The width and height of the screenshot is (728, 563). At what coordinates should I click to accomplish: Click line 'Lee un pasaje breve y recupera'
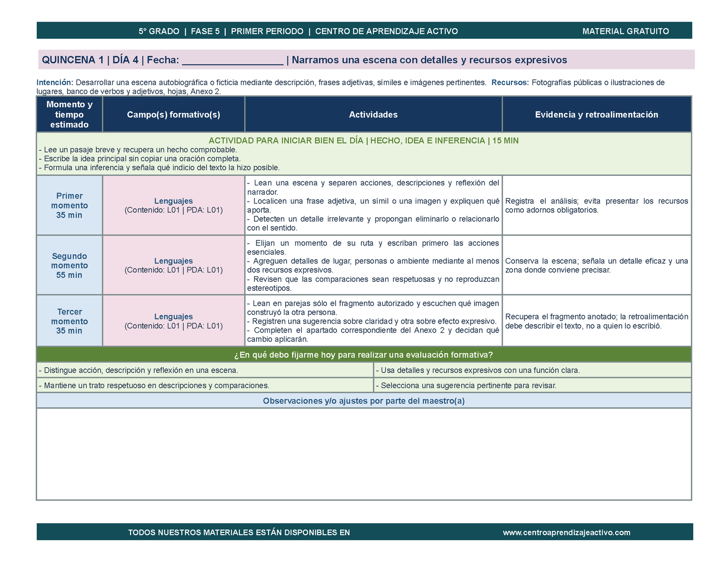[x=138, y=150]
